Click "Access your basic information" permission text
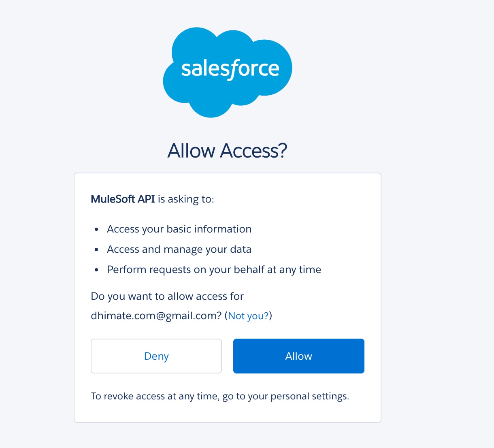 click(x=179, y=229)
